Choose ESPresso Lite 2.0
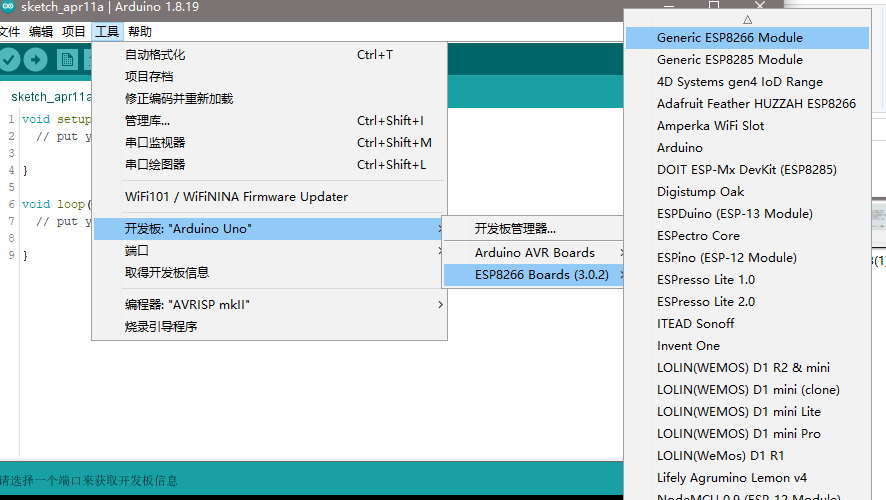Viewport: 886px width, 500px height. coord(747,302)
